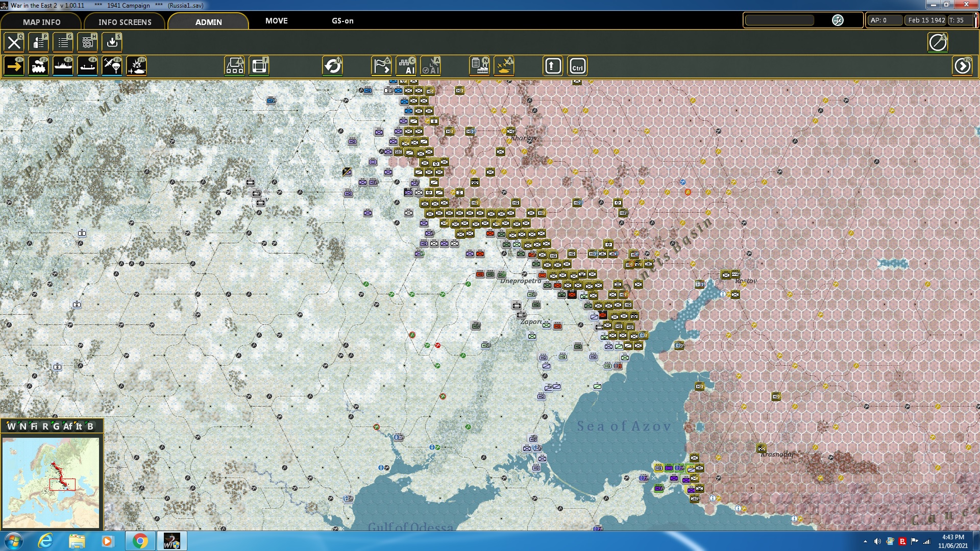980x551 pixels.
Task: Toggle the B unit counters display icon
Action: point(234,65)
